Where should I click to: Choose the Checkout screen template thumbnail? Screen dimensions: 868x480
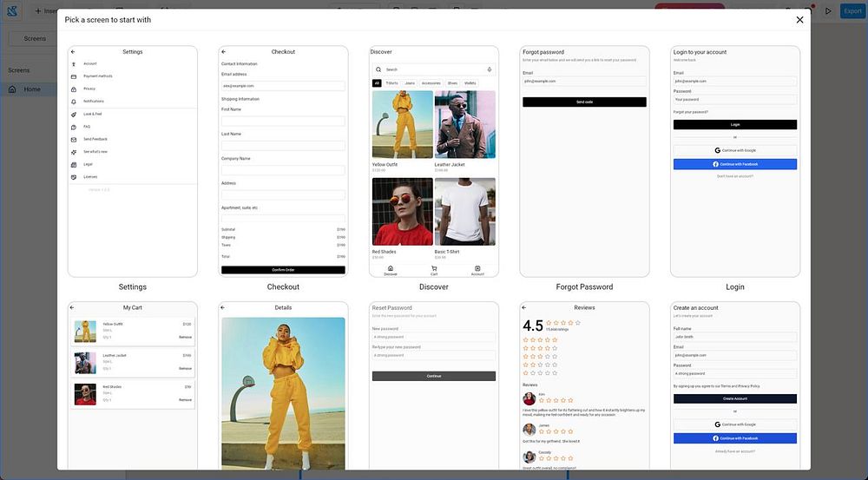[x=283, y=161]
